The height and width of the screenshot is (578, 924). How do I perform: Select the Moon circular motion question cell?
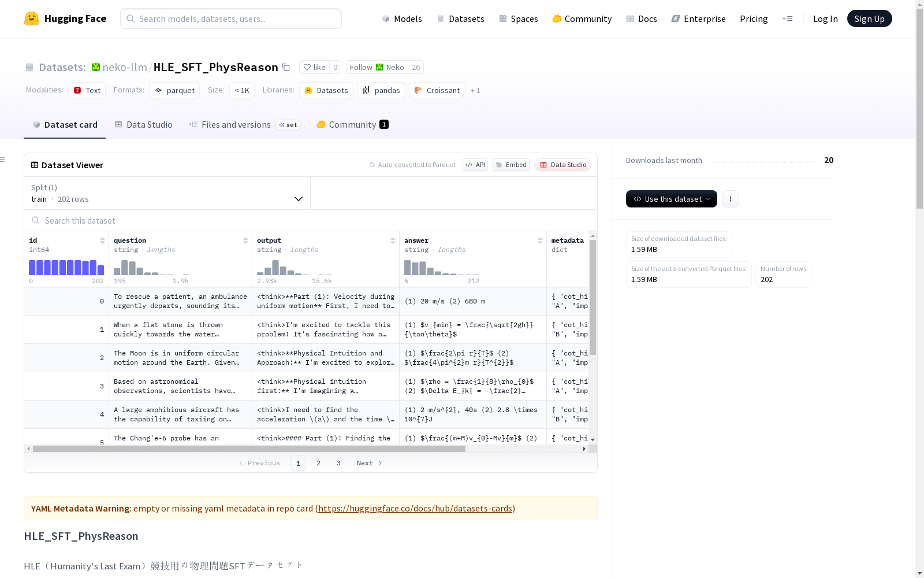point(180,358)
